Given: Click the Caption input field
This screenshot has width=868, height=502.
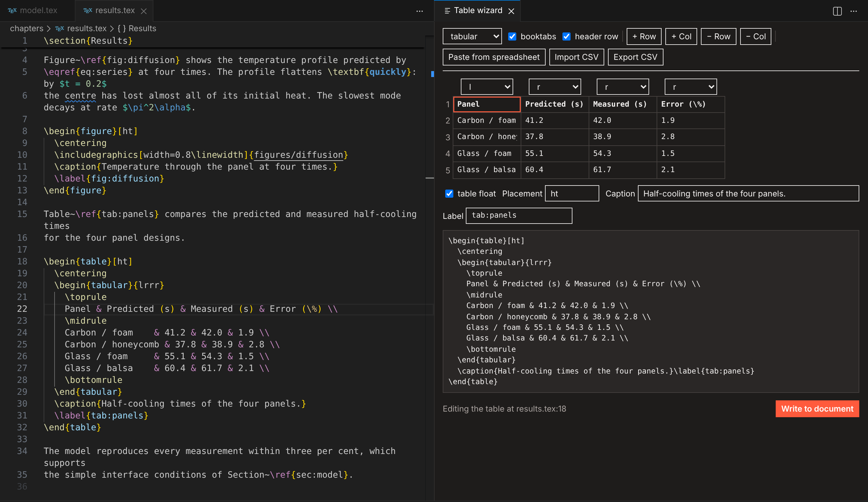Looking at the screenshot, I should (748, 194).
